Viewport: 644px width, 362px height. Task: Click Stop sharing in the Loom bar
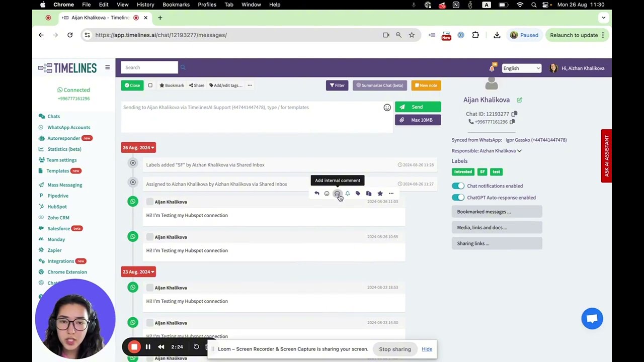click(x=395, y=349)
